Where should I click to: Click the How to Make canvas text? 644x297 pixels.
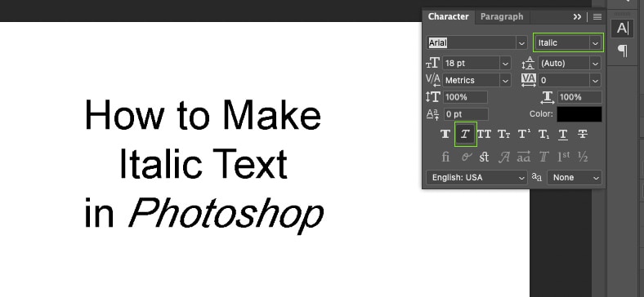203,115
